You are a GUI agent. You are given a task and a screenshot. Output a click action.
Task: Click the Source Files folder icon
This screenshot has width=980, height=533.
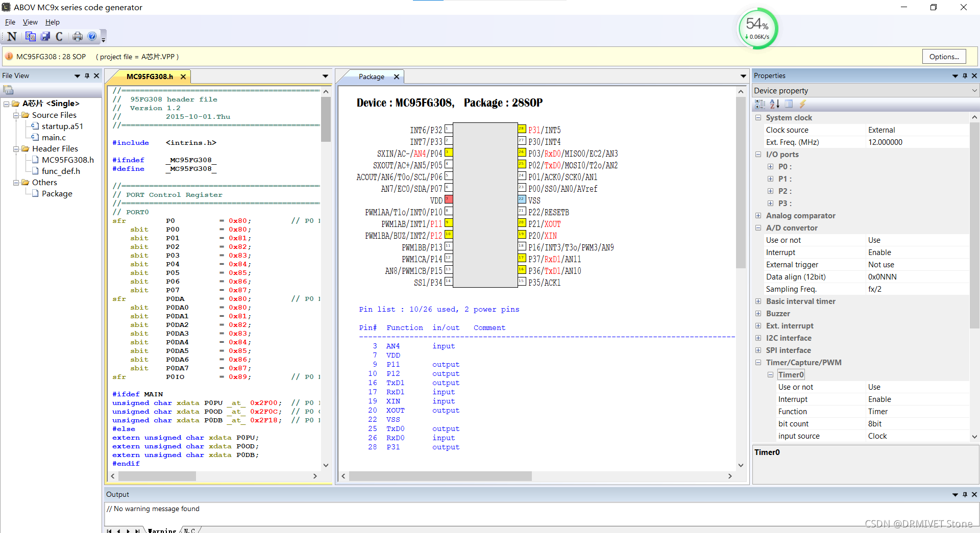[x=25, y=115]
